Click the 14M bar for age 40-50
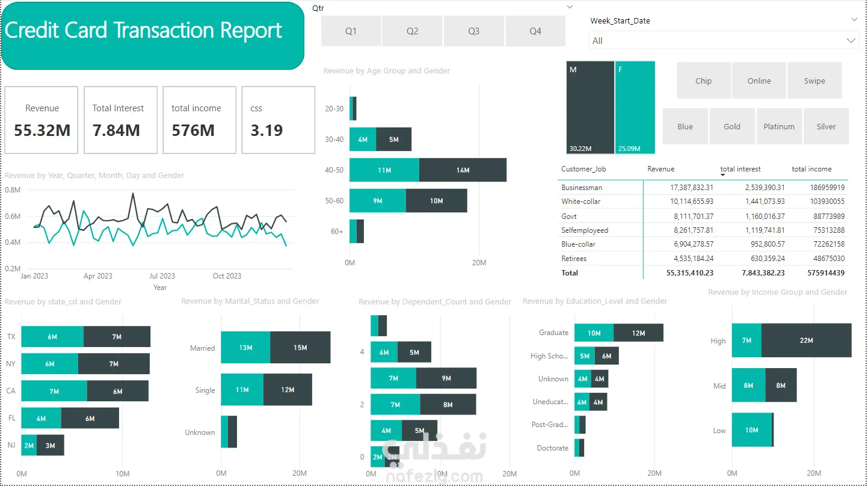Viewport: 868px width, 486px height. coord(463,170)
